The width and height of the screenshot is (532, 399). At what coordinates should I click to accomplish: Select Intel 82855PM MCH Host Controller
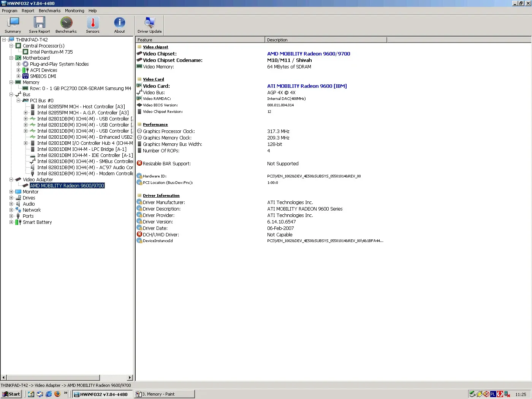point(81,106)
